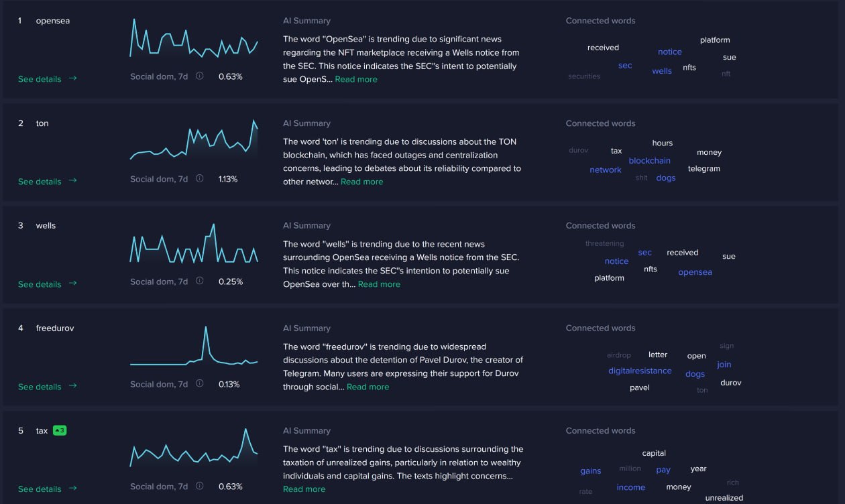Select the connected word 'blockchain' in ton row

650,161
